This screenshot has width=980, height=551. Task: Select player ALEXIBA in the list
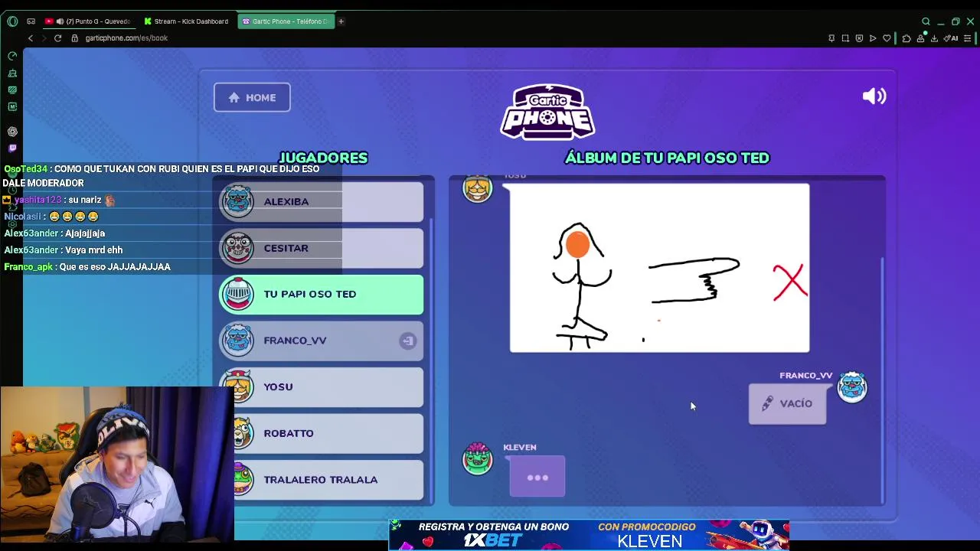point(322,201)
